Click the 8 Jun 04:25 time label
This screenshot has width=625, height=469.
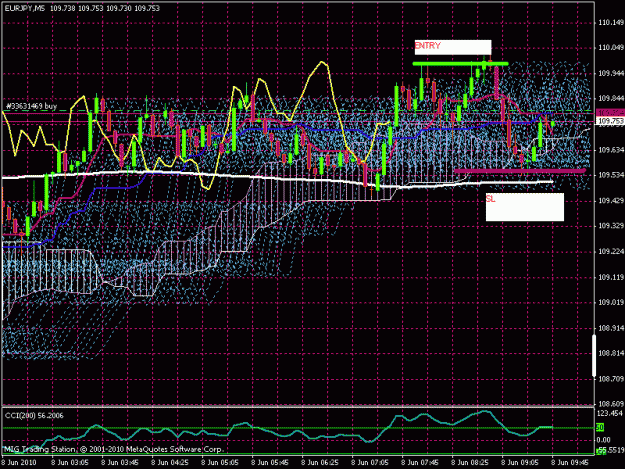click(x=170, y=463)
